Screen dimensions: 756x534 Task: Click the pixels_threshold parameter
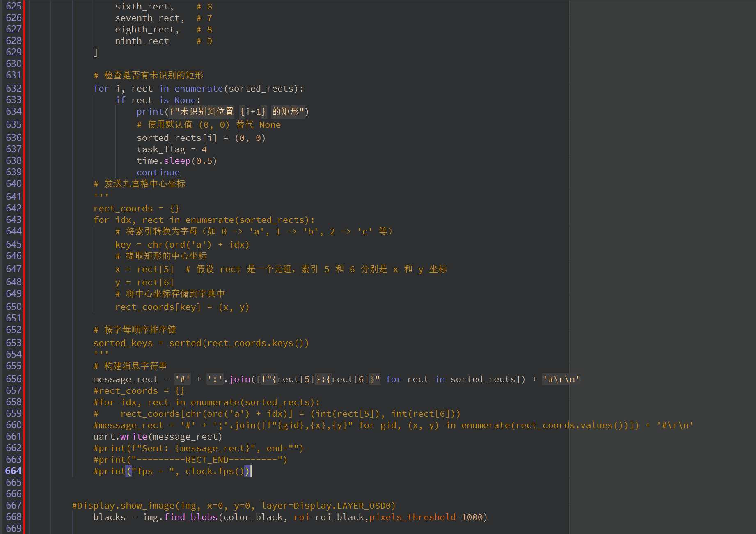click(412, 517)
